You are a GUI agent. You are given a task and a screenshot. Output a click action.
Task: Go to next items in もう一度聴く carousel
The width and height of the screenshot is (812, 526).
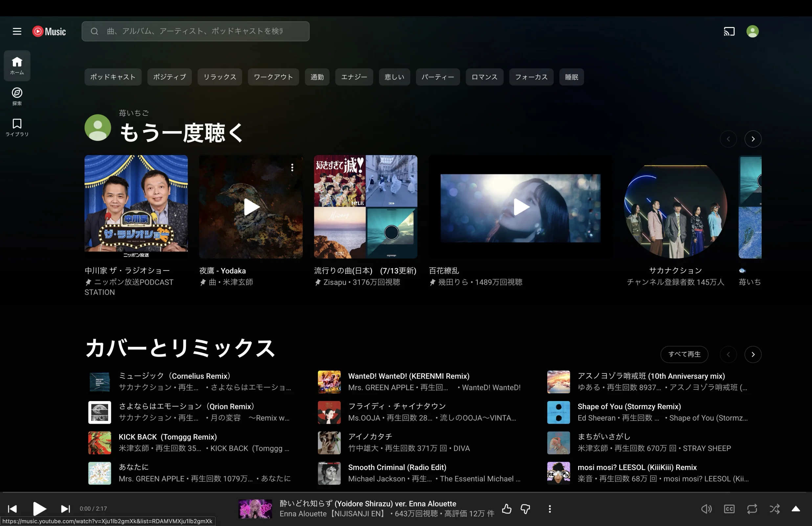753,139
